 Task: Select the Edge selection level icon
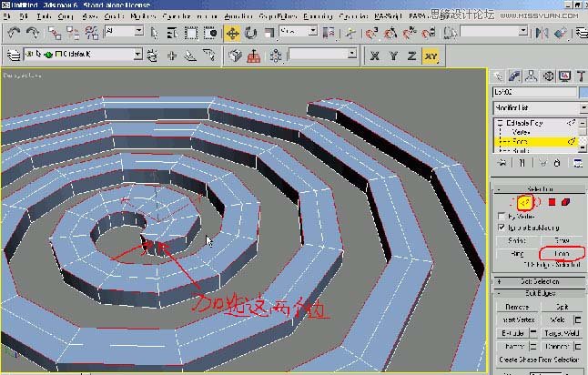pyautogui.click(x=525, y=202)
